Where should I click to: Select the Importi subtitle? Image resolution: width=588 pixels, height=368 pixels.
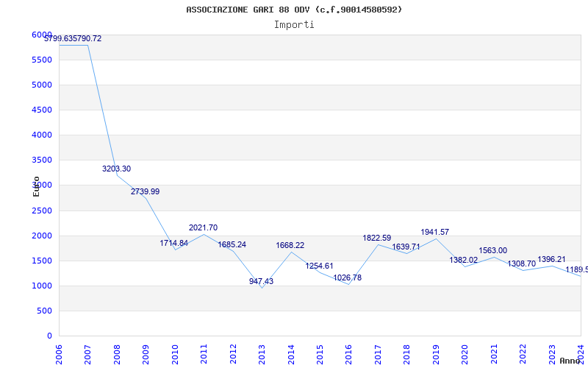[x=294, y=25]
